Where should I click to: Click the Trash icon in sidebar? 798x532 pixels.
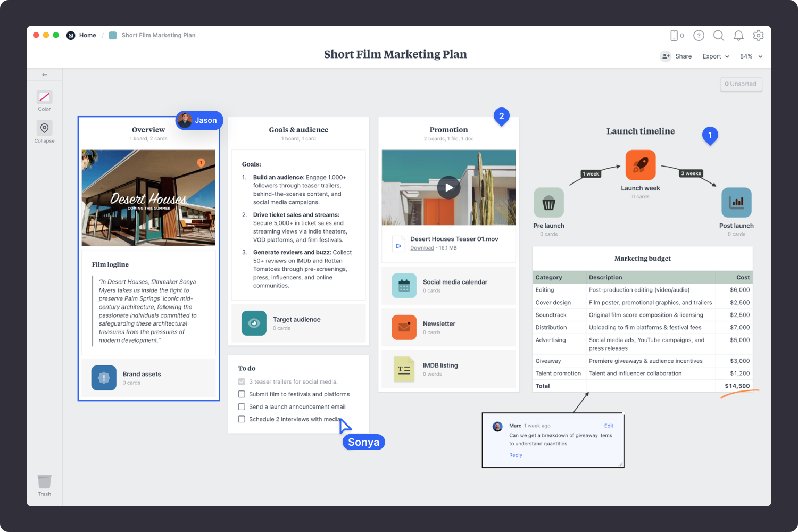click(45, 482)
